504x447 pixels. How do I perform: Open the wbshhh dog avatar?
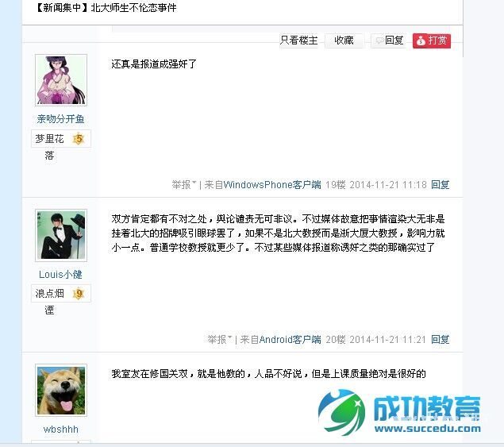(x=61, y=390)
